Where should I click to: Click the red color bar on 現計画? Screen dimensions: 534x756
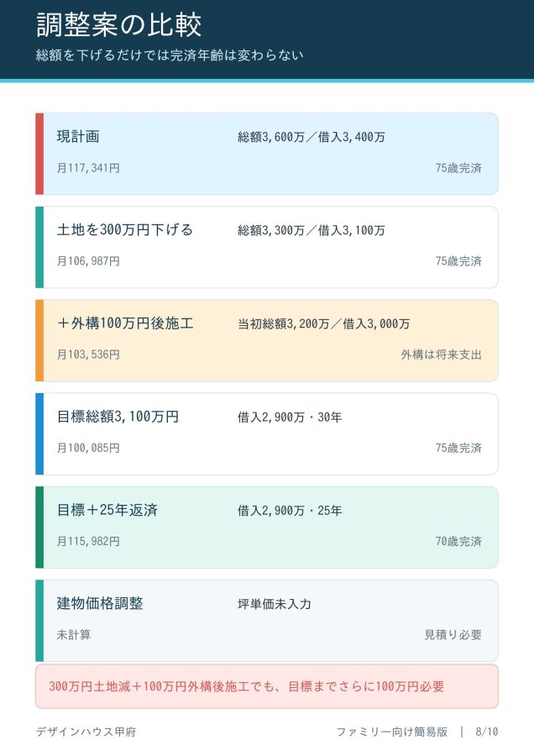pos(39,154)
